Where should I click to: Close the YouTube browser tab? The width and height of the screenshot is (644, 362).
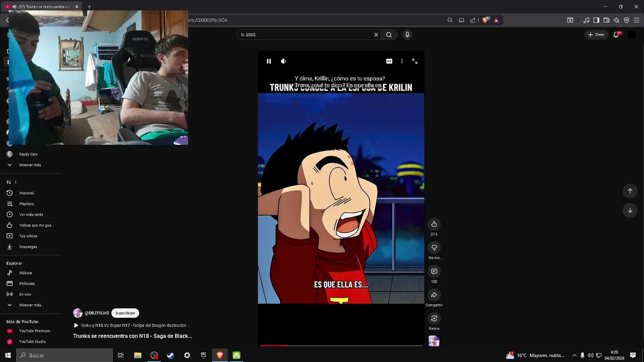click(77, 7)
